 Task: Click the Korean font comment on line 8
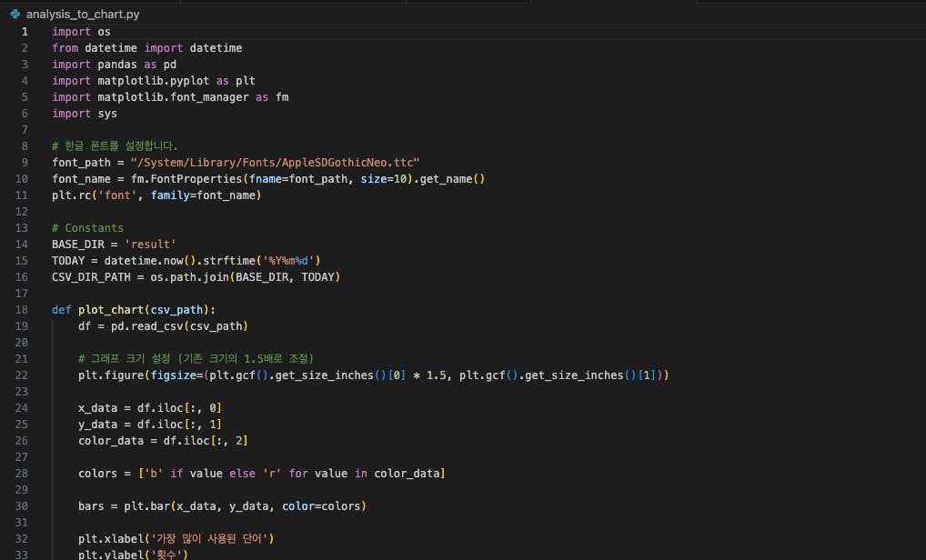115,145
